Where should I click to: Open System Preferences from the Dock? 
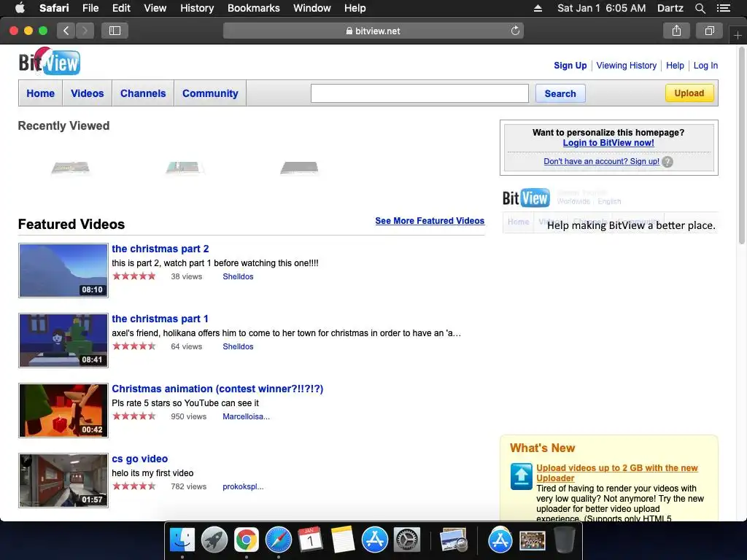click(406, 540)
